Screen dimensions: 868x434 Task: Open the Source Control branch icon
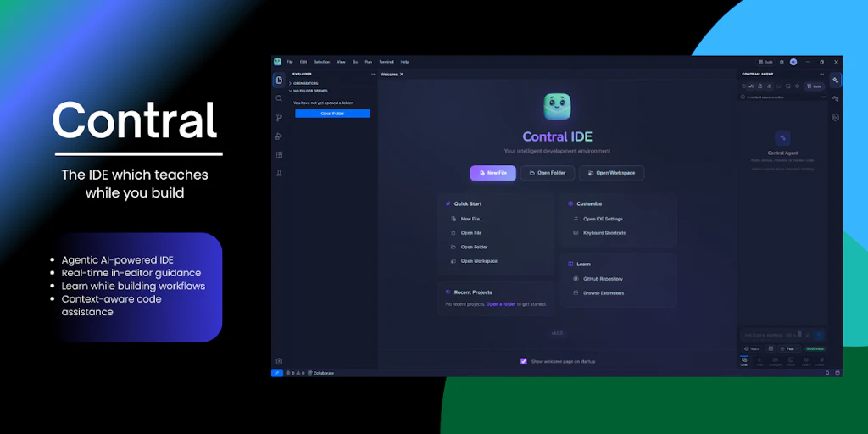coord(279,117)
